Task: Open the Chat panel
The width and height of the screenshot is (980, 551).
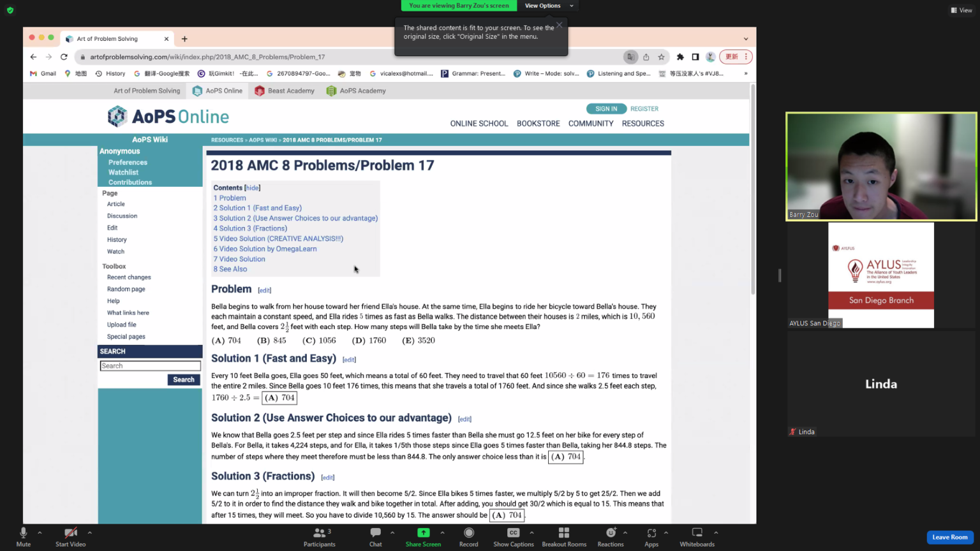Action: click(x=376, y=537)
